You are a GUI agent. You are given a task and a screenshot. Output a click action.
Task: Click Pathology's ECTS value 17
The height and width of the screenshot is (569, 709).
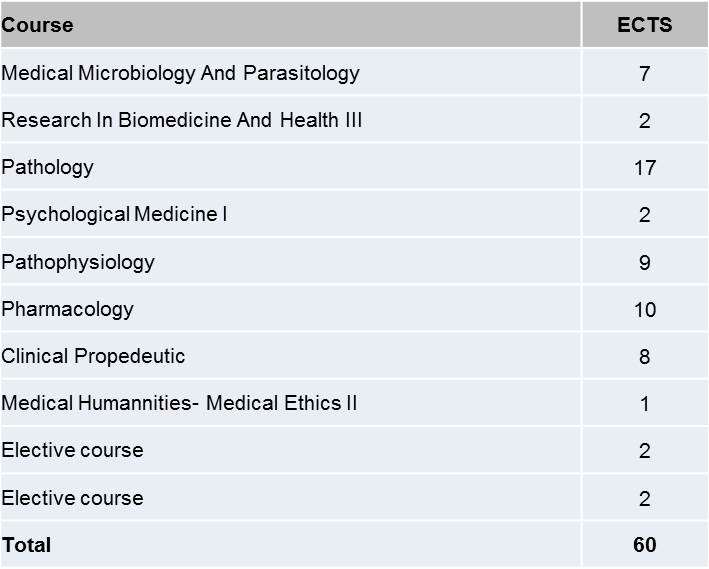point(644,168)
